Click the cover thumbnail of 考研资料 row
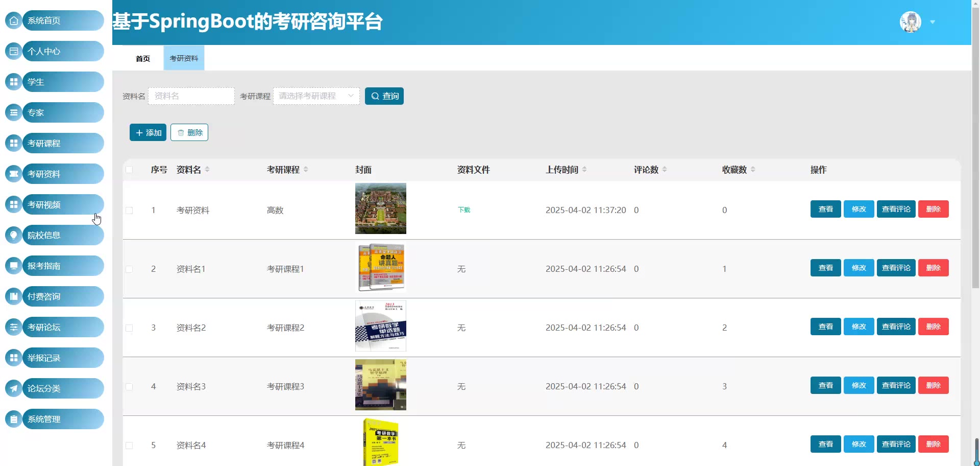Image resolution: width=980 pixels, height=466 pixels. tap(381, 208)
